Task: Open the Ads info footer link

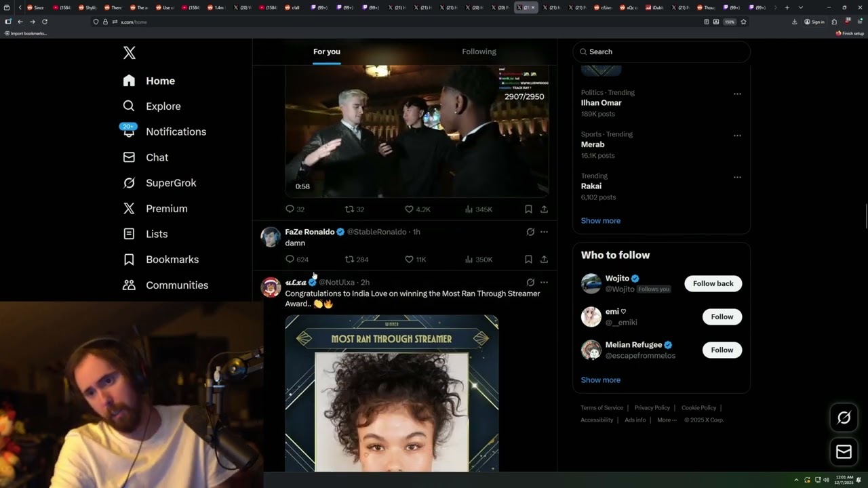Action: pyautogui.click(x=635, y=420)
